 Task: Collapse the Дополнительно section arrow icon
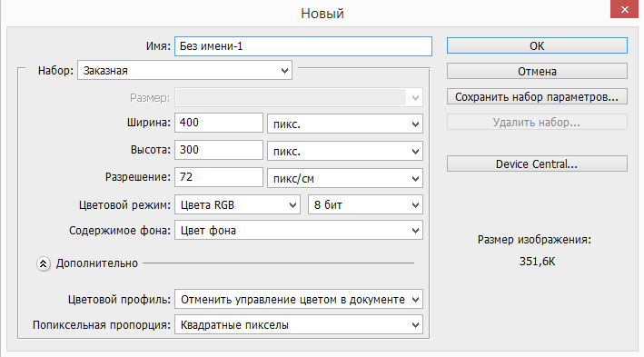(x=43, y=263)
